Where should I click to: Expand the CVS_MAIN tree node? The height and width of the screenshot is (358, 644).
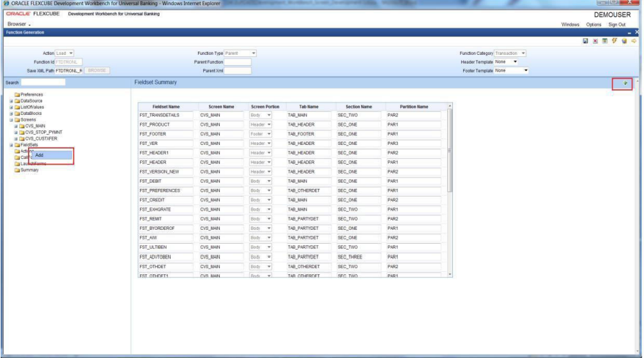(16, 126)
